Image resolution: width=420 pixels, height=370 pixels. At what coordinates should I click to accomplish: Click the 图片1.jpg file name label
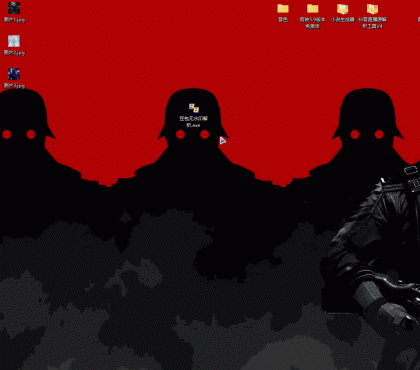(14, 20)
